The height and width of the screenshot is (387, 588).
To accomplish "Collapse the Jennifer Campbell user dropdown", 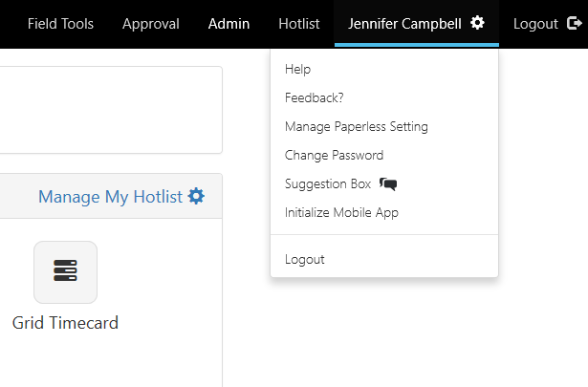I will 405,23.
